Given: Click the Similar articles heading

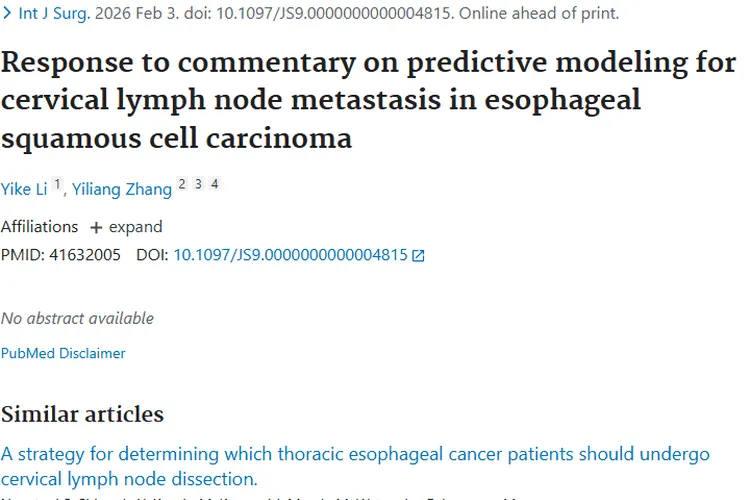Looking at the screenshot, I should coord(82,414).
